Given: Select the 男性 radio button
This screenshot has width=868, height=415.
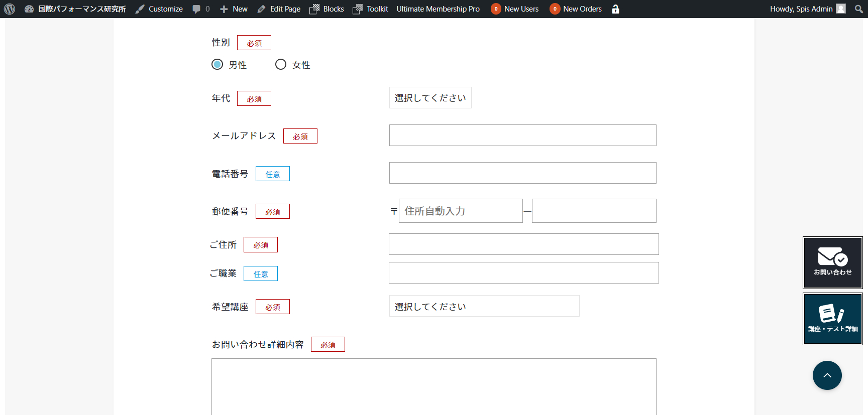Looking at the screenshot, I should point(217,64).
